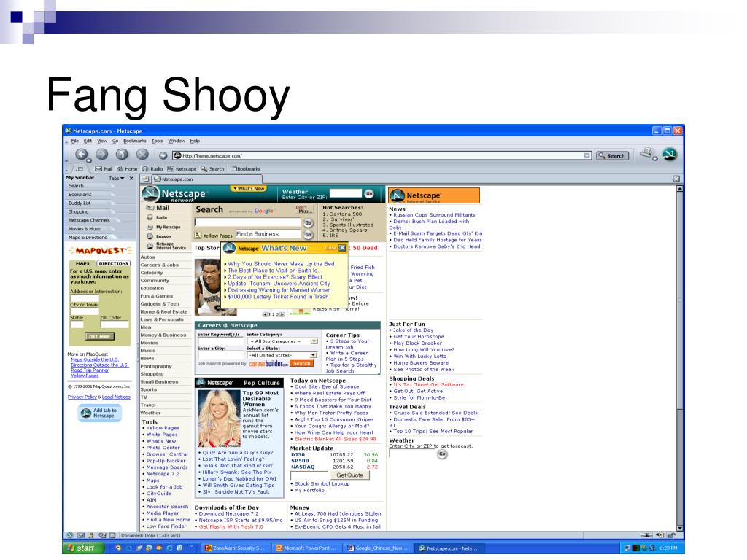Open 'Why You Should Never Make Up the Bed'
Viewport: 747px width, 560px height.
(x=281, y=264)
